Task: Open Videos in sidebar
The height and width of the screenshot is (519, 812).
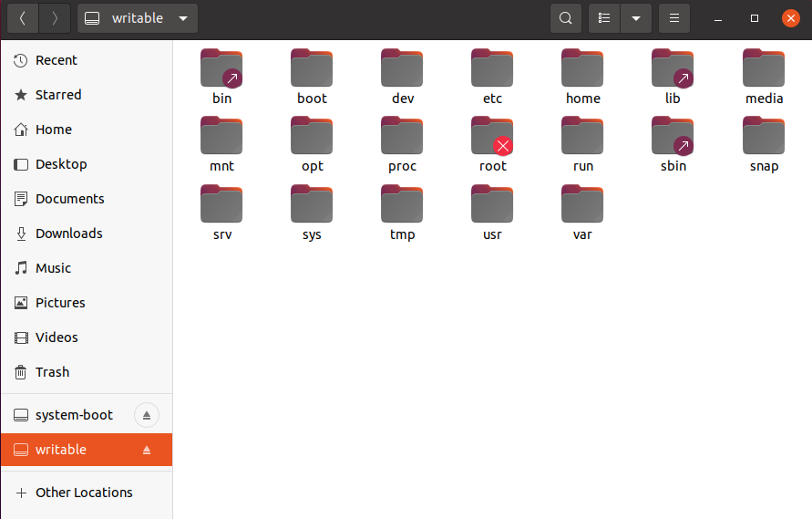Action: point(87,337)
